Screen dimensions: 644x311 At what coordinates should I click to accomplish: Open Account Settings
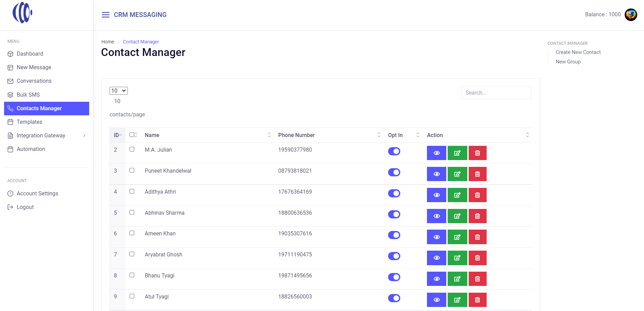pyautogui.click(x=46, y=193)
